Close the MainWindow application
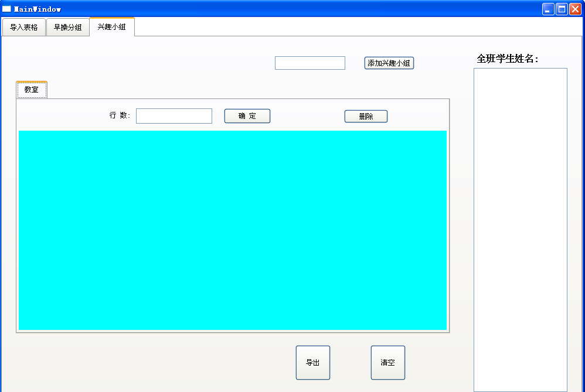The height and width of the screenshot is (392, 585). pos(575,9)
